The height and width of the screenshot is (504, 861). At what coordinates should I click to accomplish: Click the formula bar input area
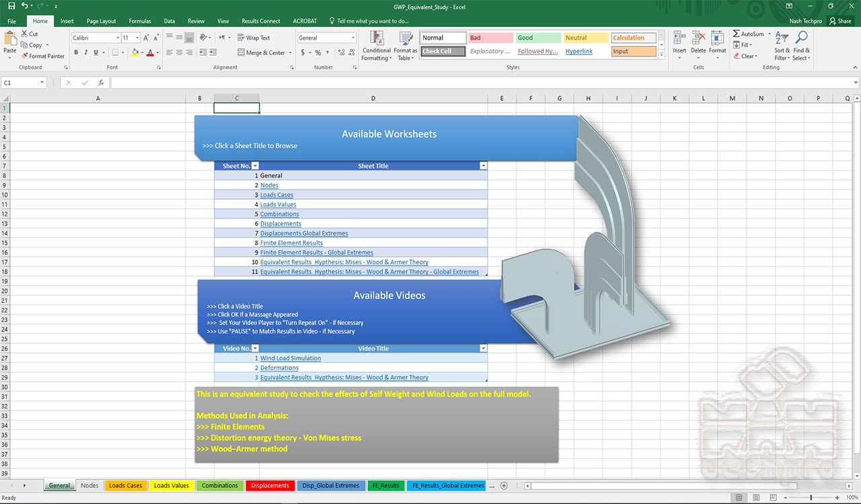(480, 83)
